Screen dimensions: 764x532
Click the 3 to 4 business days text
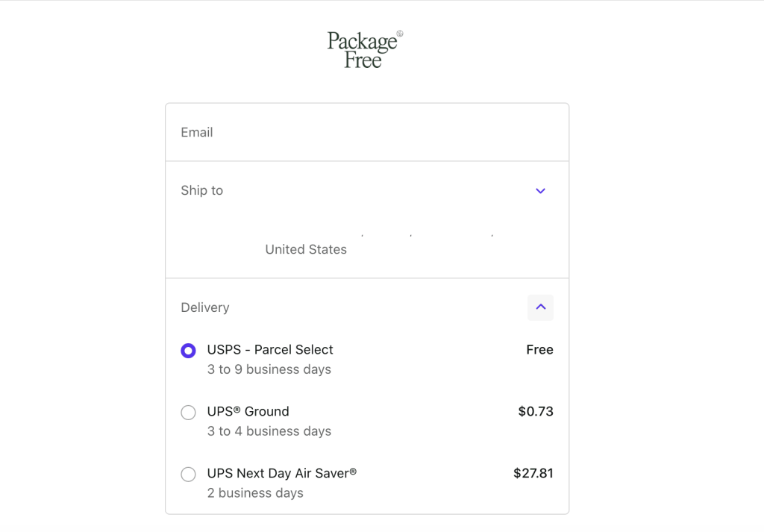pyautogui.click(x=269, y=431)
